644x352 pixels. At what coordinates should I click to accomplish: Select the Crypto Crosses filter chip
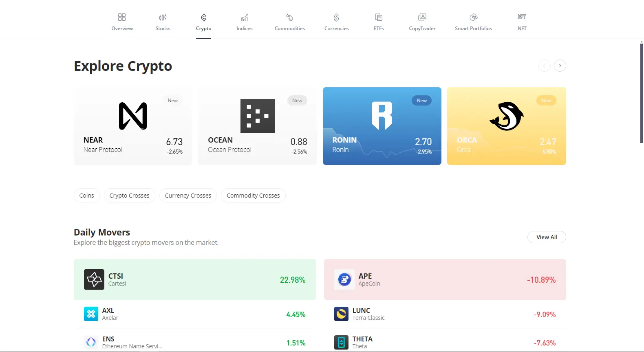pyautogui.click(x=130, y=196)
